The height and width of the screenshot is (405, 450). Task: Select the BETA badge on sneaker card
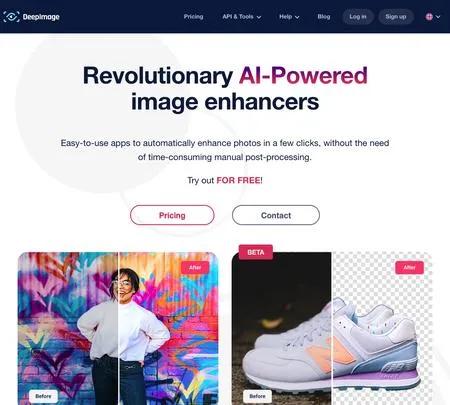[x=256, y=252]
